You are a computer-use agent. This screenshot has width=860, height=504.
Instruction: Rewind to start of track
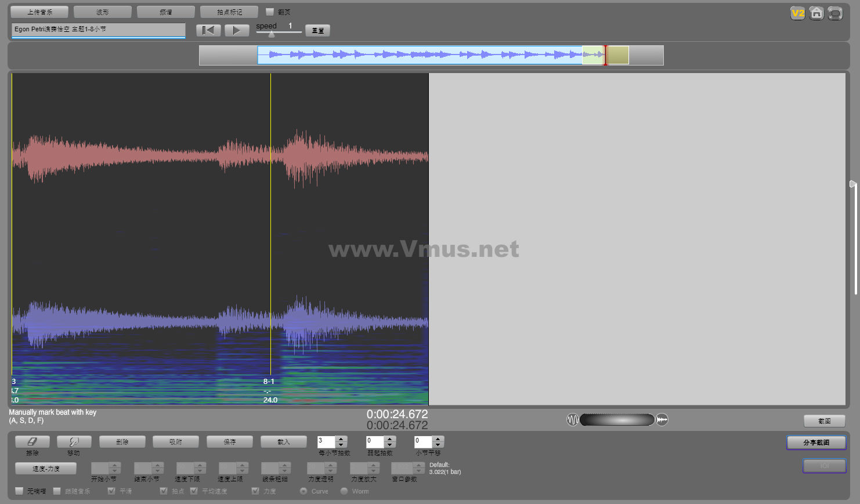pyautogui.click(x=208, y=30)
